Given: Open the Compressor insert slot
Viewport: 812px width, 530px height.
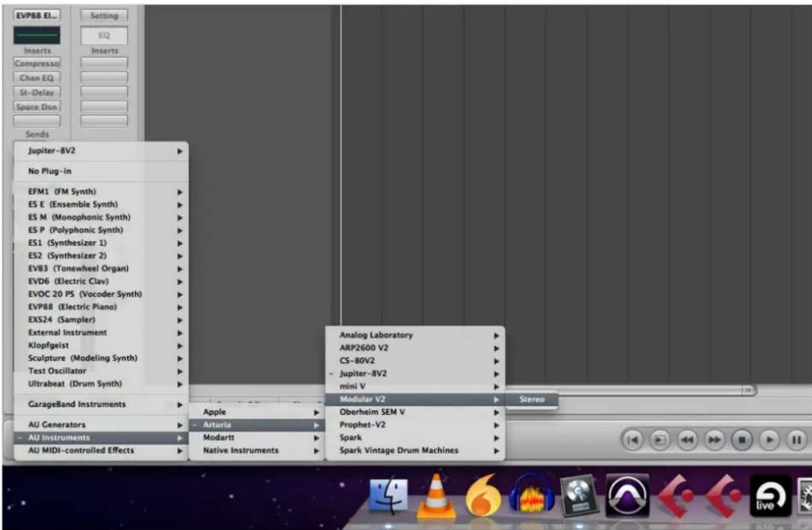Looking at the screenshot, I should pyautogui.click(x=37, y=63).
